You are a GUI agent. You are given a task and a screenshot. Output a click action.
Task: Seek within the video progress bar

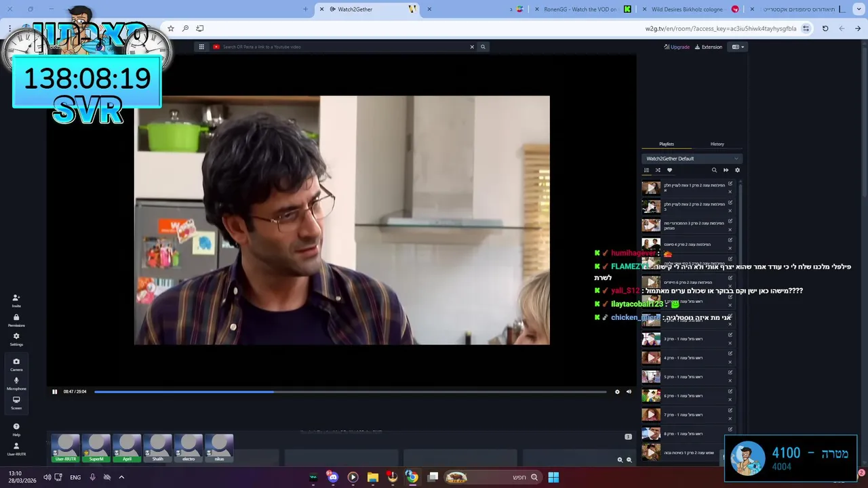click(x=351, y=392)
